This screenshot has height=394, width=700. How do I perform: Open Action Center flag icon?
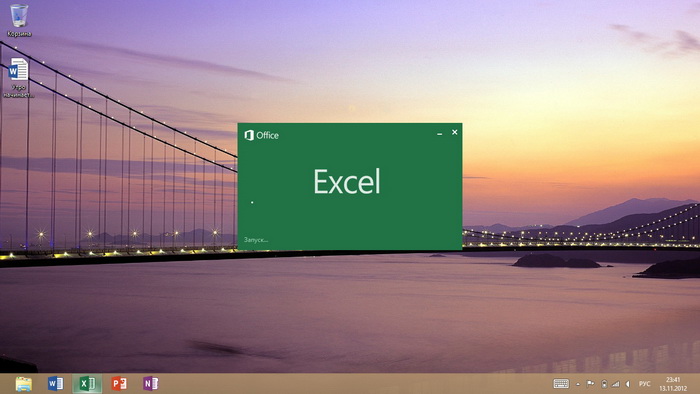[x=590, y=384]
